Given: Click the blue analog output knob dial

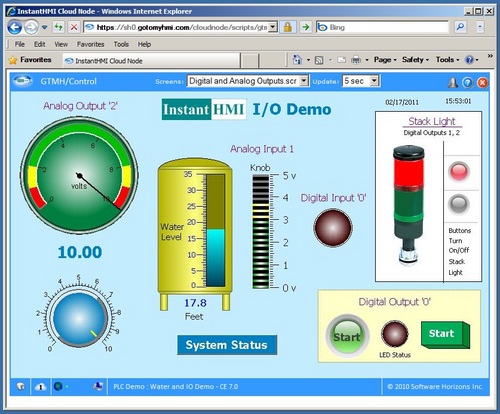Looking at the screenshot, I should 79,319.
